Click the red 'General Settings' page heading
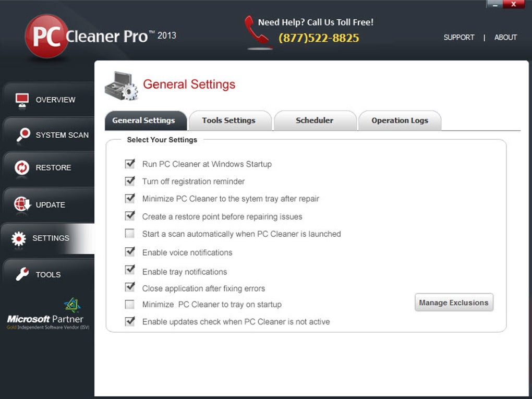 189,84
